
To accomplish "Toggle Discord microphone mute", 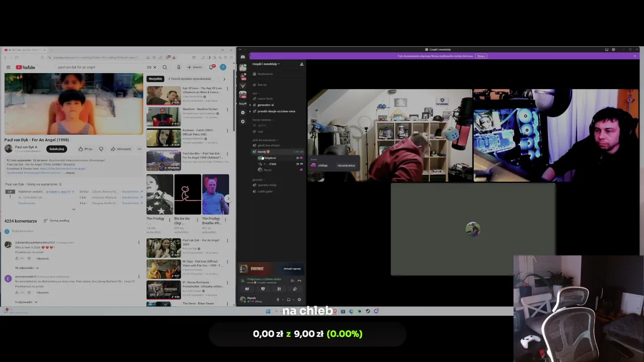I will (278, 300).
